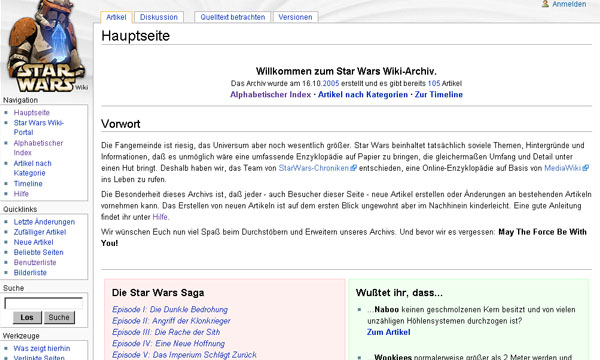Click the Wußtet ihr, dass... heading

coord(399,293)
